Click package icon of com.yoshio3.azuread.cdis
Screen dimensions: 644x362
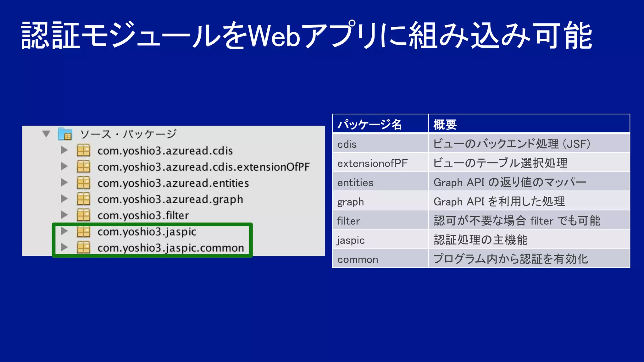click(x=84, y=150)
